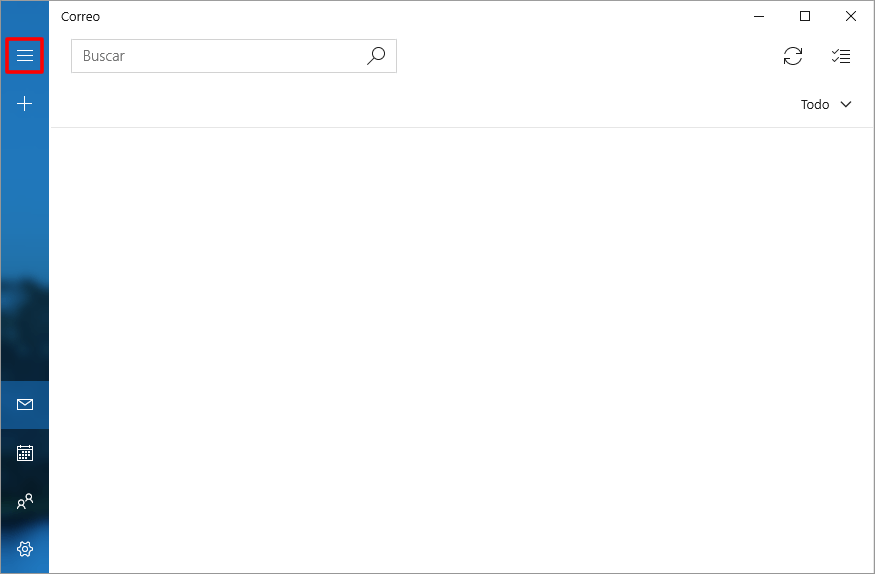The height and width of the screenshot is (574, 875).
Task: Expand the navigation pane with hamburger icon
Action: point(25,55)
